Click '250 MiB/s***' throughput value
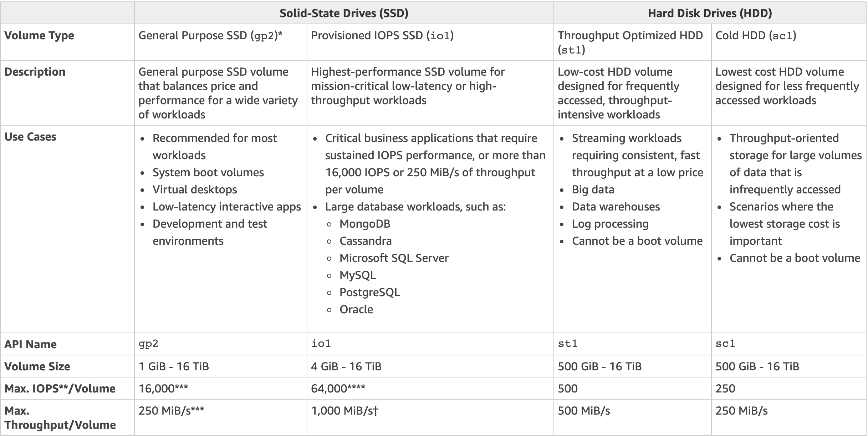The width and height of the screenshot is (868, 436). point(171,411)
